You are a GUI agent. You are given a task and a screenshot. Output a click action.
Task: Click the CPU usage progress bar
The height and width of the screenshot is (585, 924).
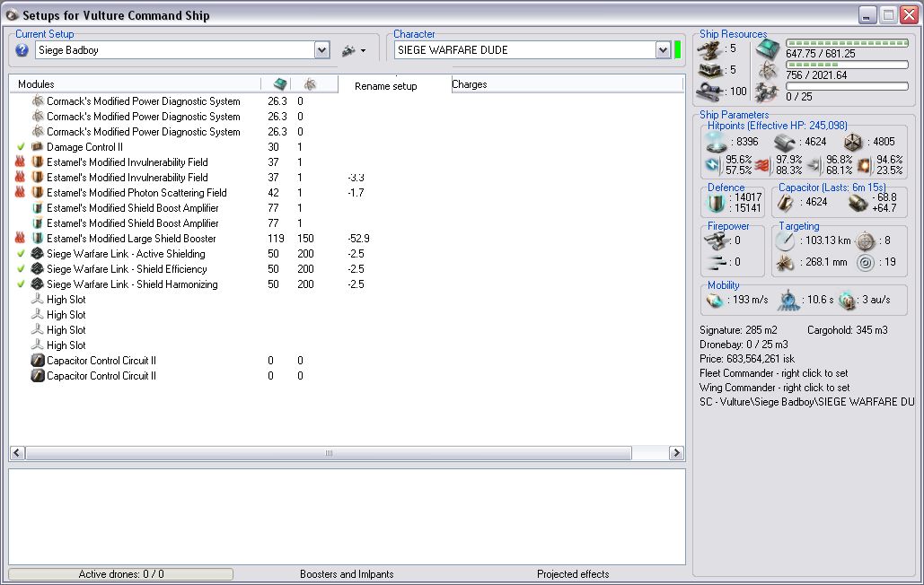[847, 43]
